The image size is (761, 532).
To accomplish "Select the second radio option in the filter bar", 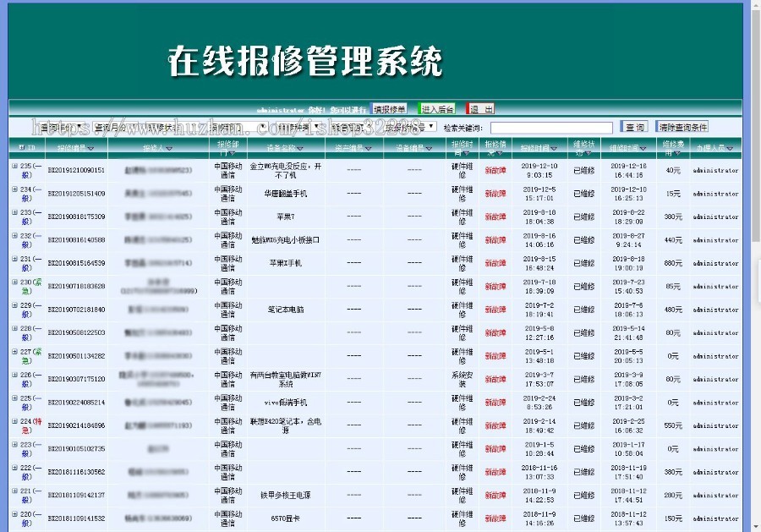I will point(273,126).
